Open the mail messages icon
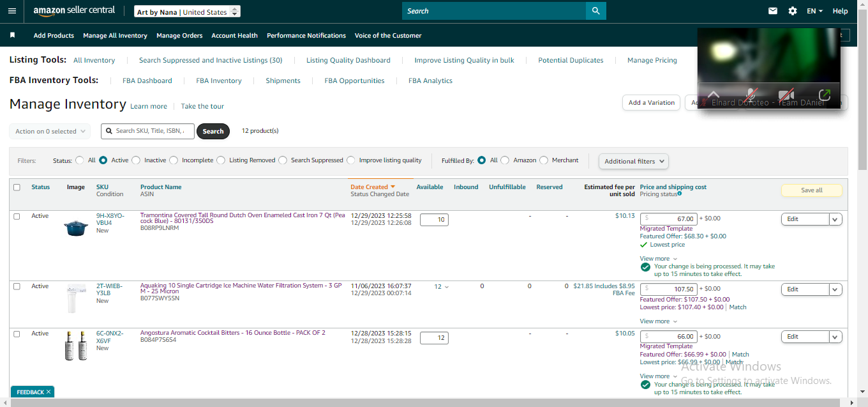 coord(773,11)
